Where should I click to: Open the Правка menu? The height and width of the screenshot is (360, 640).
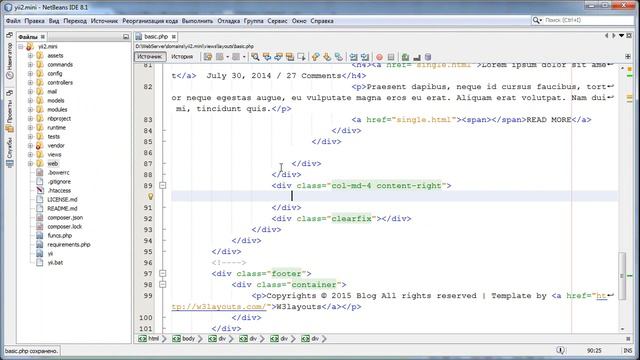pyautogui.click(x=34, y=21)
